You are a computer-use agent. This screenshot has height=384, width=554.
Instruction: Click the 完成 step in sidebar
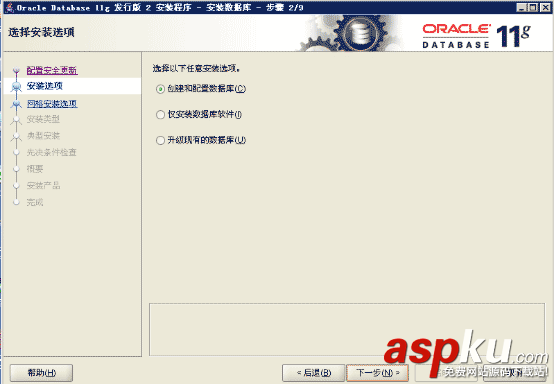(x=35, y=202)
